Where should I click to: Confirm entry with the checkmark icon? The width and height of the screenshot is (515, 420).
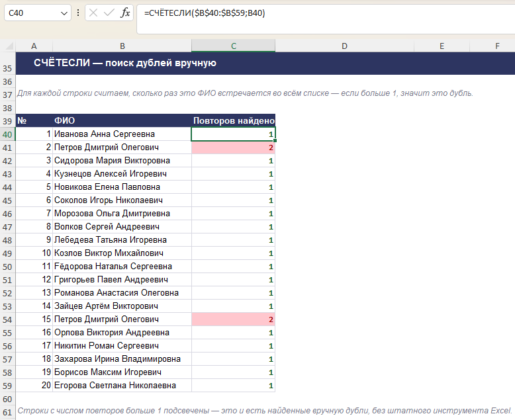109,13
